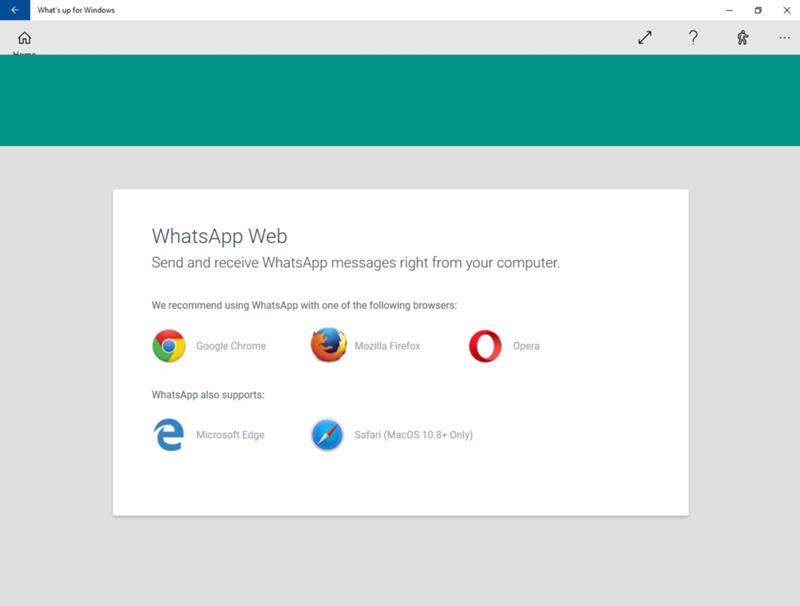The height and width of the screenshot is (606, 800).
Task: Open the Safari (MacOS 10.8+ Only) link
Action: 414,435
